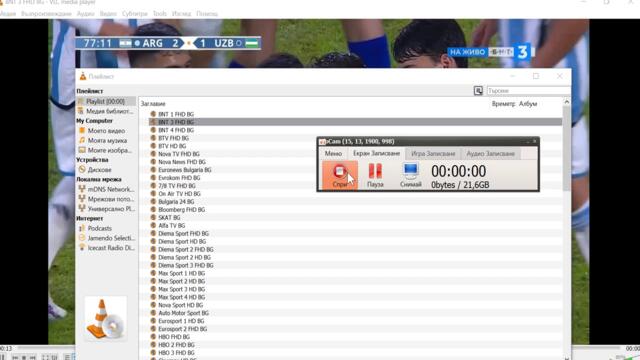Open the Субтитри menu
The image size is (640, 360).
pos(135,14)
